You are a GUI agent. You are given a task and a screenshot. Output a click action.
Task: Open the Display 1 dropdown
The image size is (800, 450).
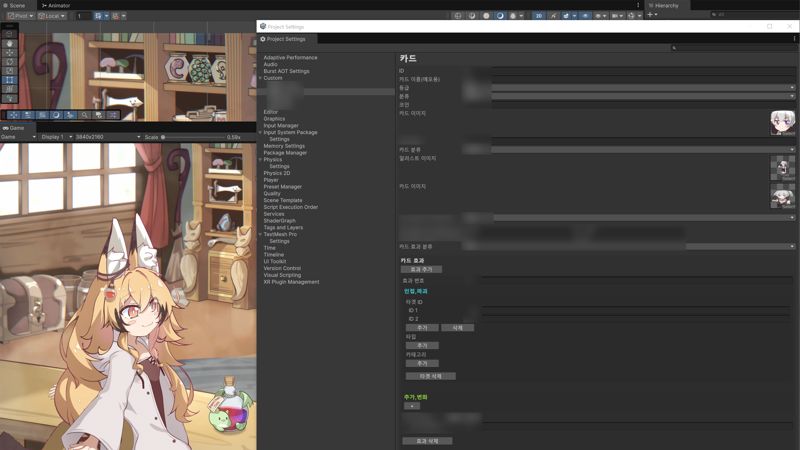(53, 137)
